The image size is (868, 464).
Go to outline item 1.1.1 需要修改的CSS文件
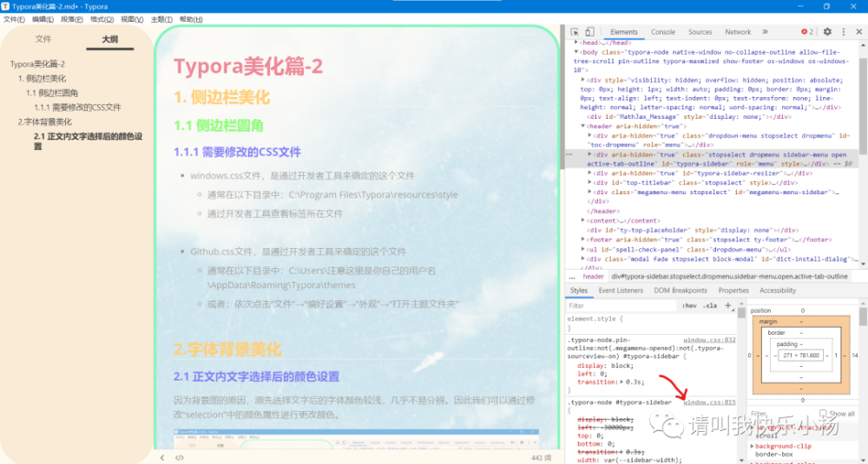pos(77,108)
